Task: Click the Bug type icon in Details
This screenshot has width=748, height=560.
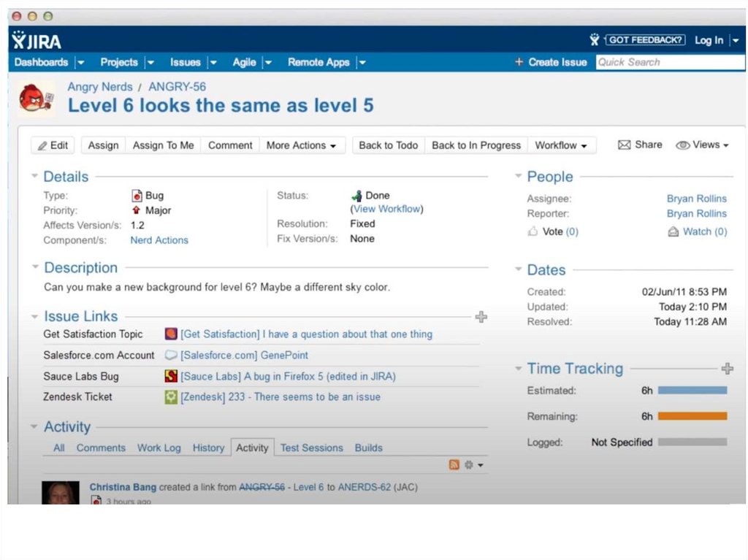Action: click(137, 196)
